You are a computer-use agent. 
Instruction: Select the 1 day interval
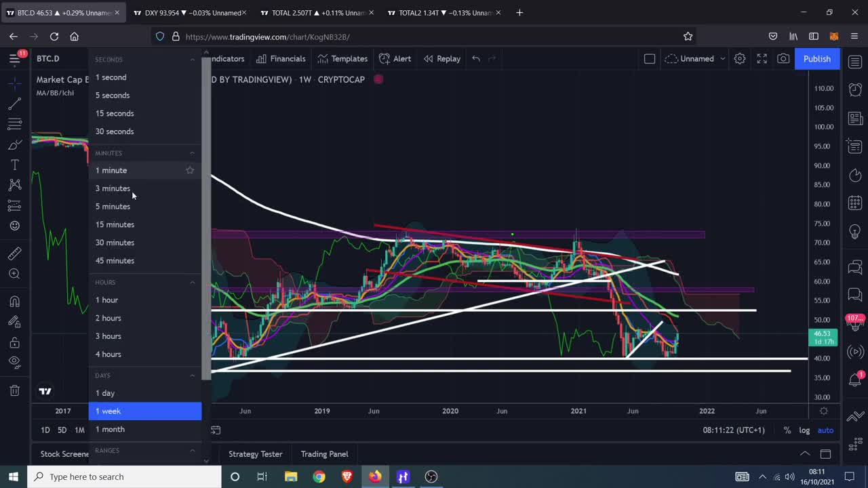(145, 393)
